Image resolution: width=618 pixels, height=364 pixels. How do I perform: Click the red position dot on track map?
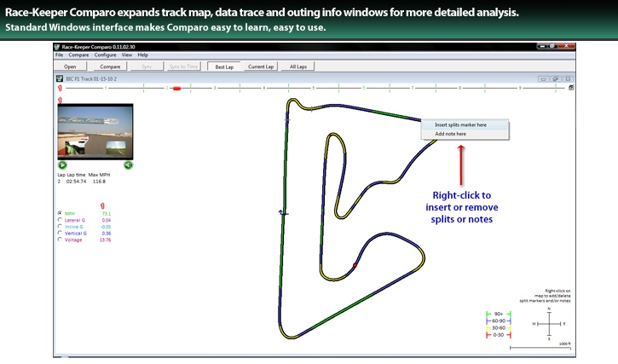click(x=355, y=266)
